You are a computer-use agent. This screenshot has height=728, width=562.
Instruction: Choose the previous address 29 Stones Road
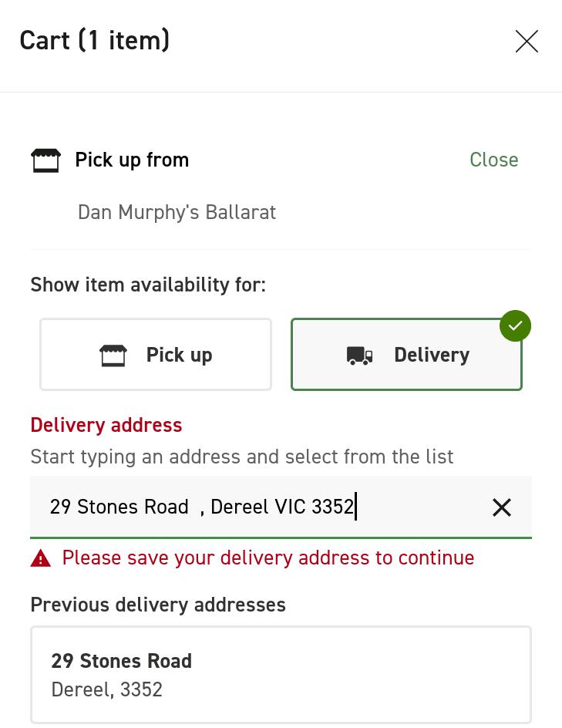281,674
